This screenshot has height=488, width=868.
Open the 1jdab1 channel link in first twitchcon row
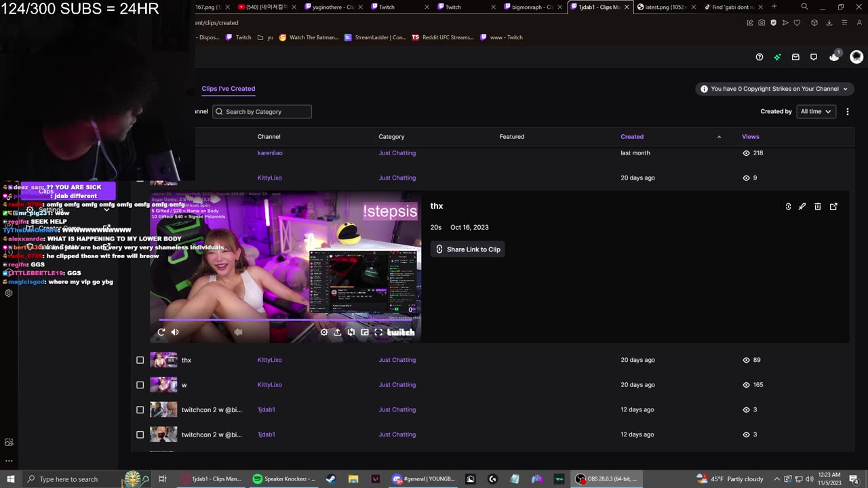pos(266,409)
